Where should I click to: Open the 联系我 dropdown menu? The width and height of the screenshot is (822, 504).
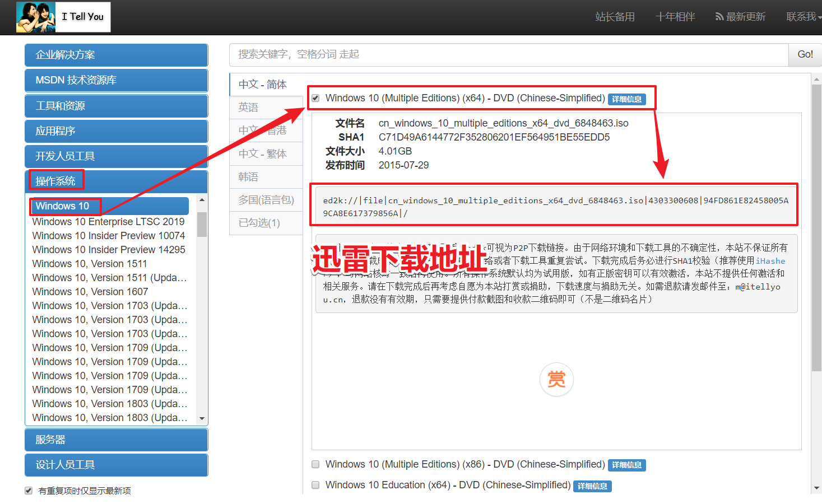coord(804,17)
